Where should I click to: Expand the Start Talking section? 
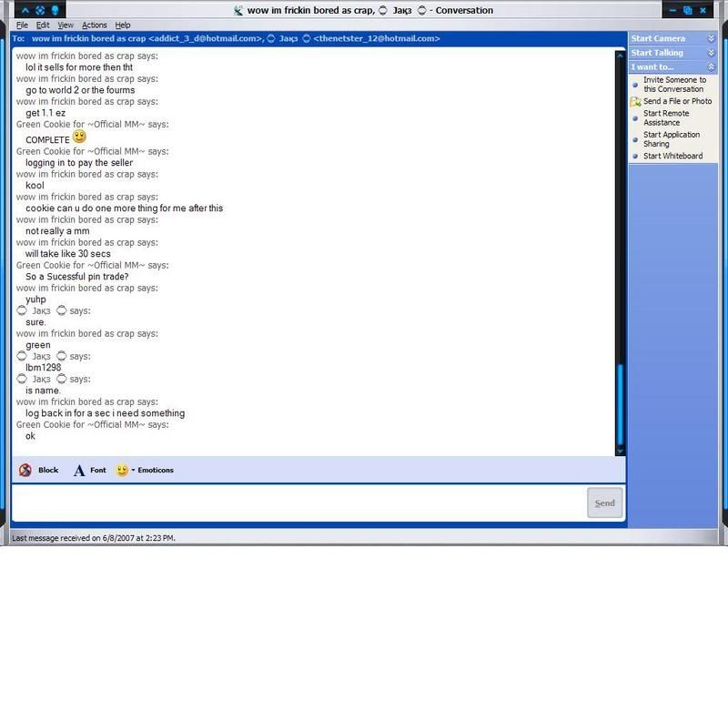(711, 53)
